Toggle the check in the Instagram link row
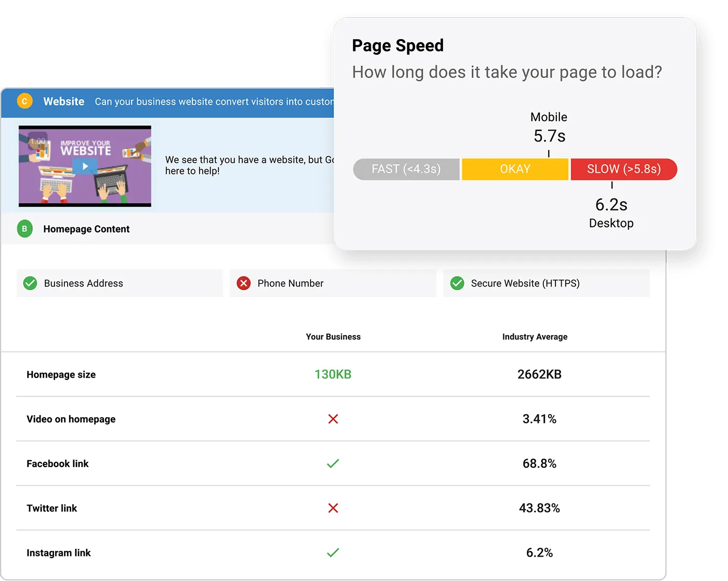Viewport: 728px width, 581px height. [333, 553]
